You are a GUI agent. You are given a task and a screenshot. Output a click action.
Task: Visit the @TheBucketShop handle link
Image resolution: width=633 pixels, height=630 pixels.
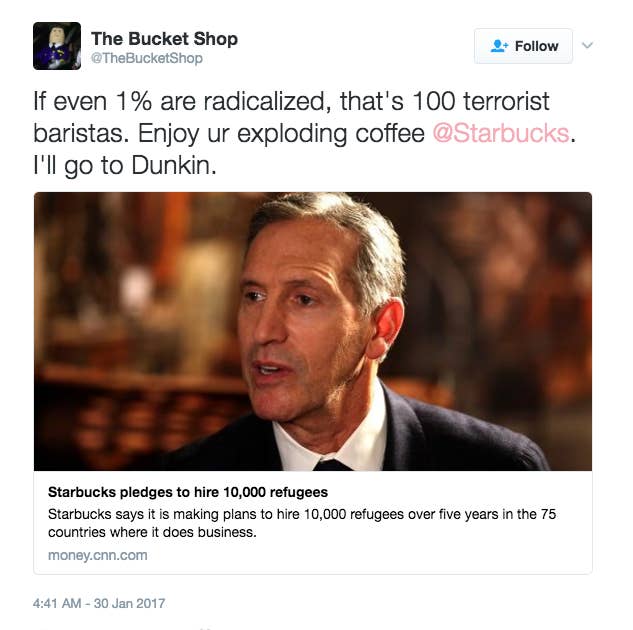pos(147,58)
